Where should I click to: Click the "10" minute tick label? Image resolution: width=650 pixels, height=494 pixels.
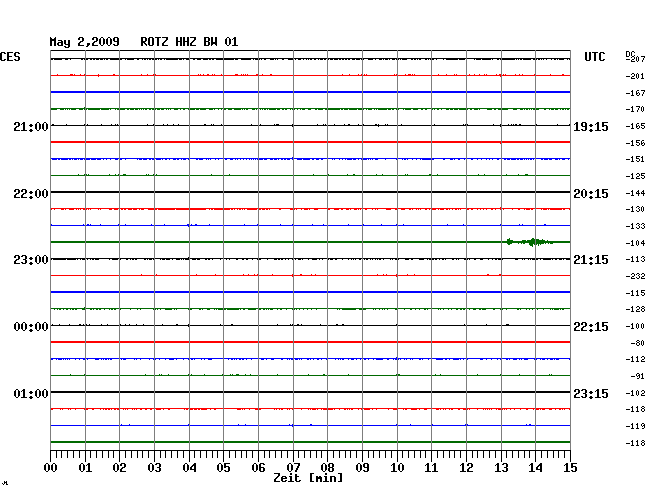click(x=397, y=468)
